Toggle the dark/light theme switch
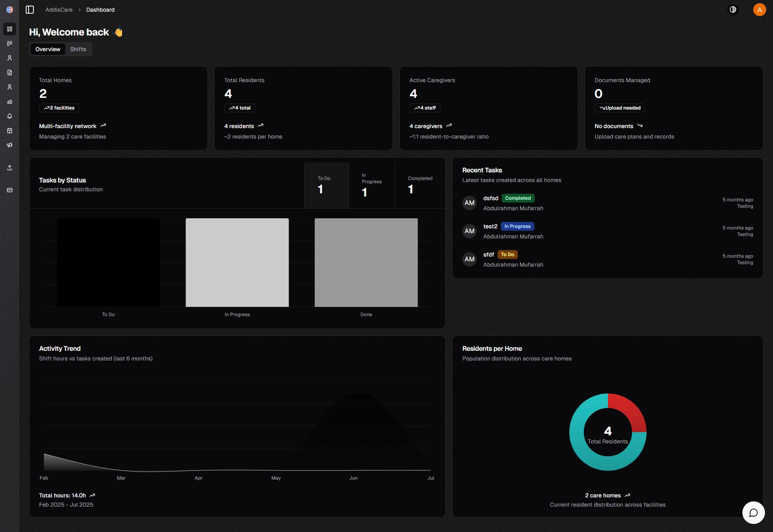The image size is (773, 532). pos(733,10)
